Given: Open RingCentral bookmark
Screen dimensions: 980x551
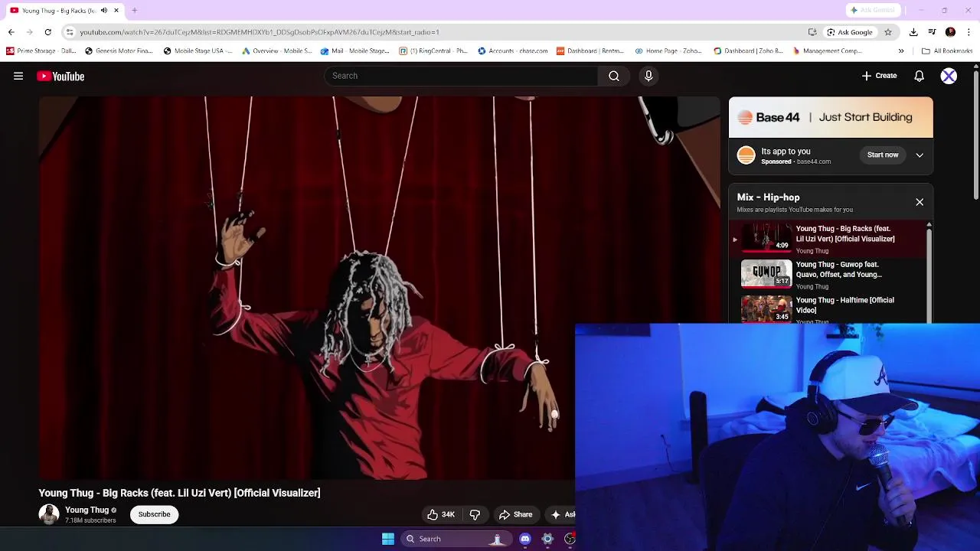Looking at the screenshot, I should (x=433, y=51).
